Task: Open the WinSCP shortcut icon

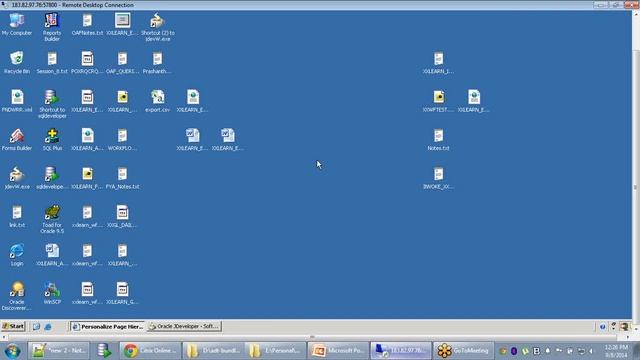Action: click(x=52, y=293)
